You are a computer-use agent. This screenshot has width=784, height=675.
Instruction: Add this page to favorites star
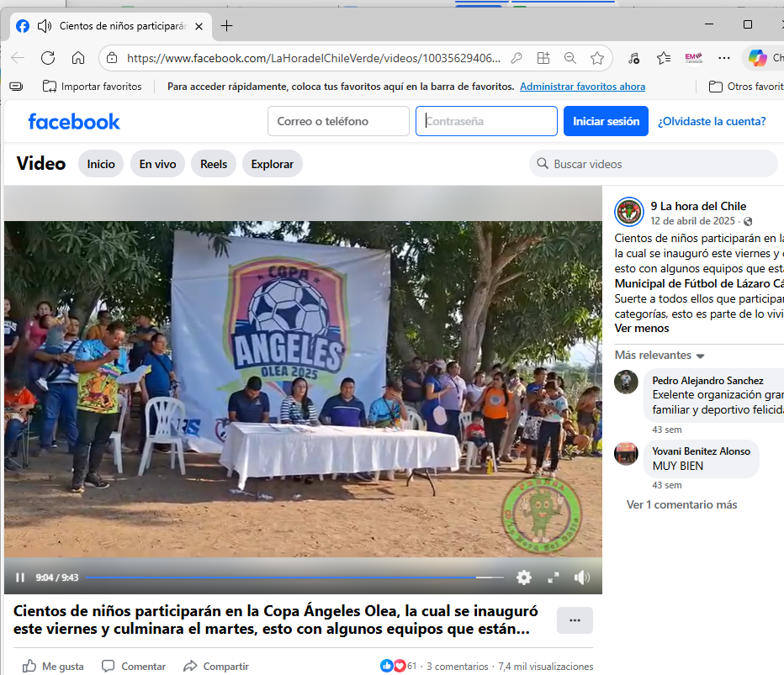pyautogui.click(x=597, y=59)
